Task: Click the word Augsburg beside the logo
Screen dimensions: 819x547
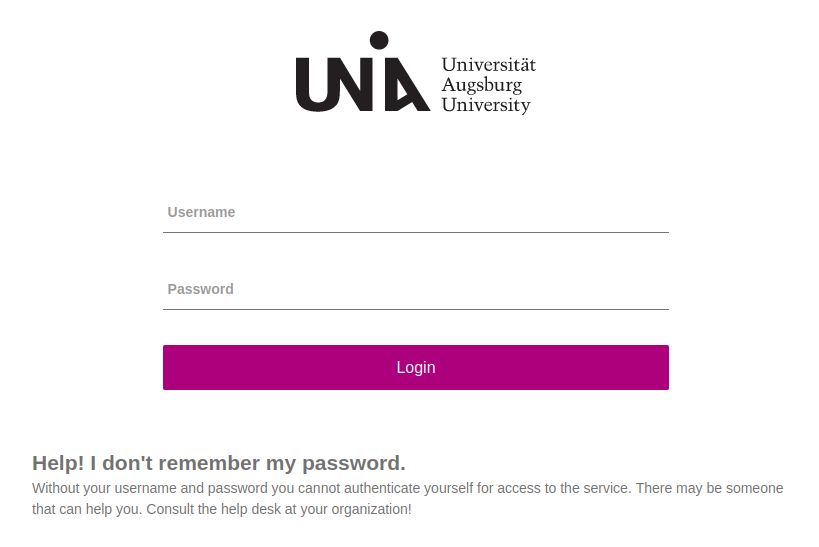Action: pos(482,86)
